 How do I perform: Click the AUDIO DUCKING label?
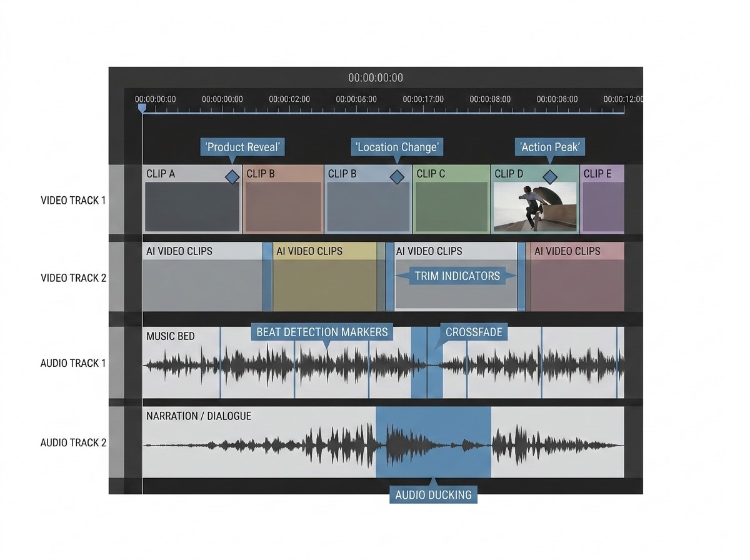pos(434,495)
